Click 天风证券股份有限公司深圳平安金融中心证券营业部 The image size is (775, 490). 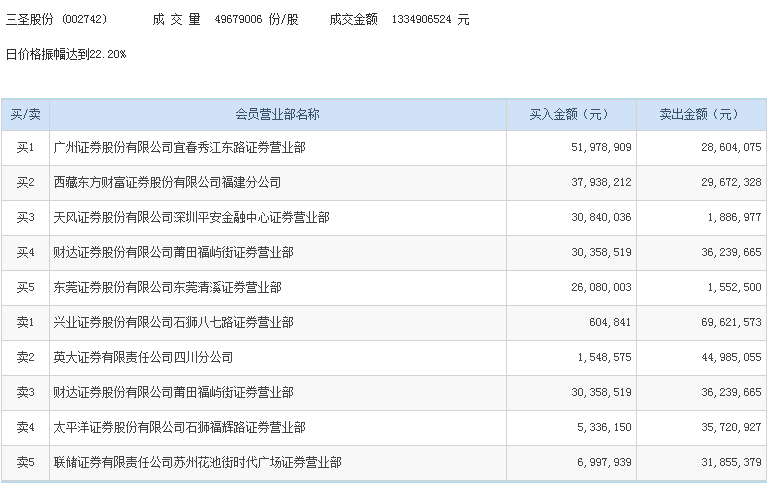(x=191, y=218)
